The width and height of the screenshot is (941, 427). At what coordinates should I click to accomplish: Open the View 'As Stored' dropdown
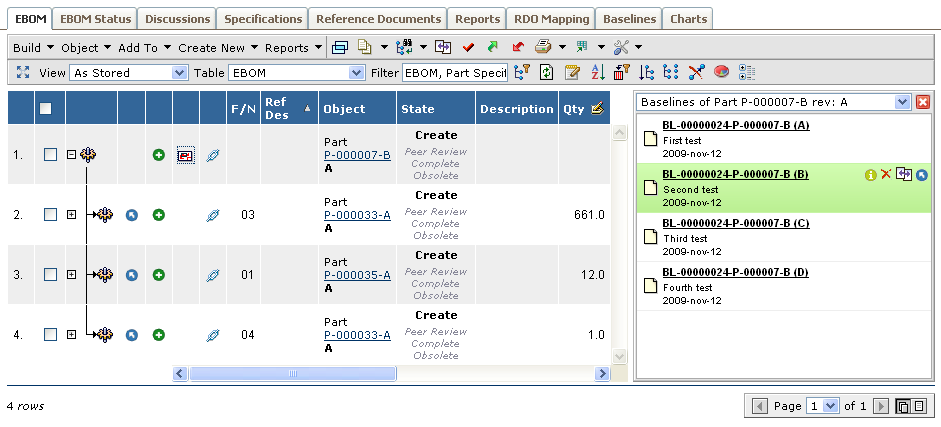129,72
